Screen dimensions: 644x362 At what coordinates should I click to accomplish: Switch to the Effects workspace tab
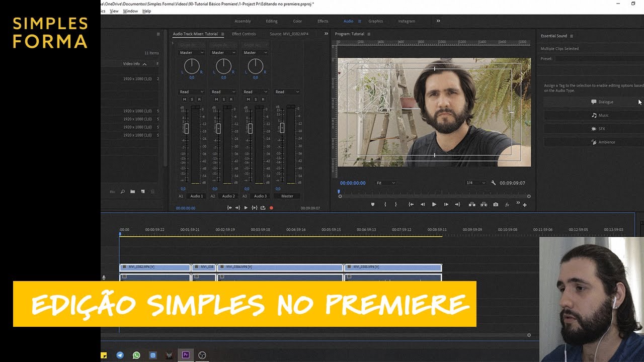coord(323,21)
